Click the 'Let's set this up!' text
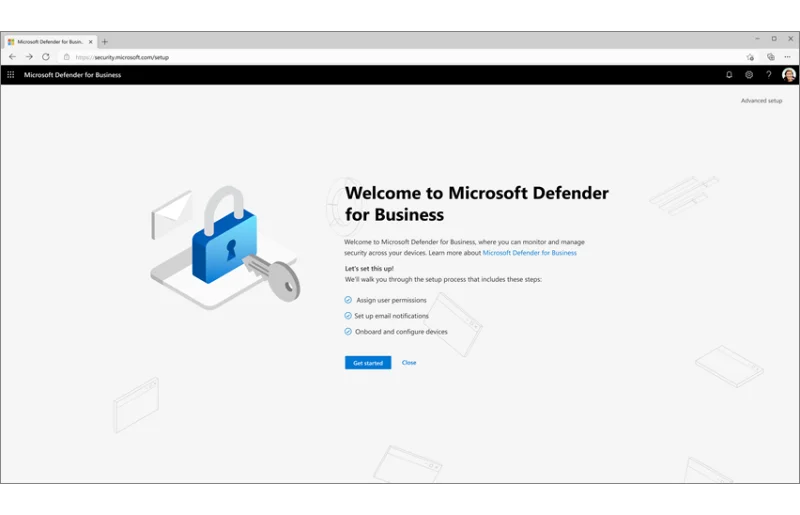This screenshot has width=800, height=515. click(x=369, y=268)
